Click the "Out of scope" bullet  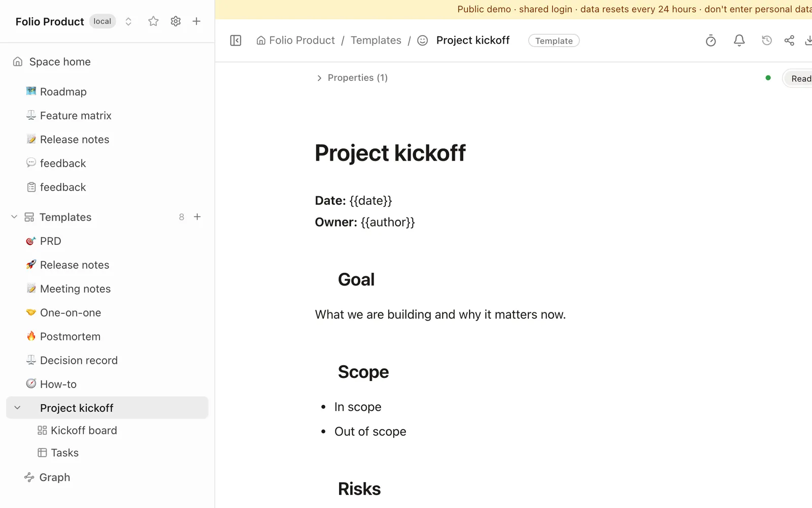pos(370,431)
